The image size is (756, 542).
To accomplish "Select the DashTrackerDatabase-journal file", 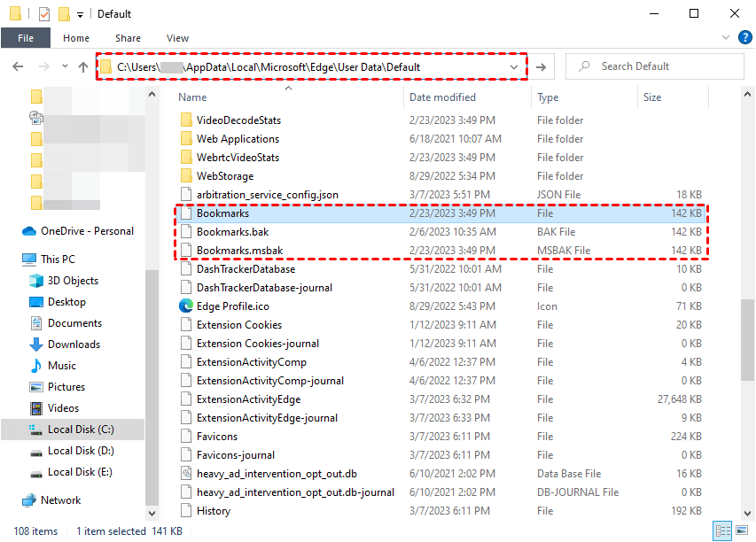I will (441, 288).
